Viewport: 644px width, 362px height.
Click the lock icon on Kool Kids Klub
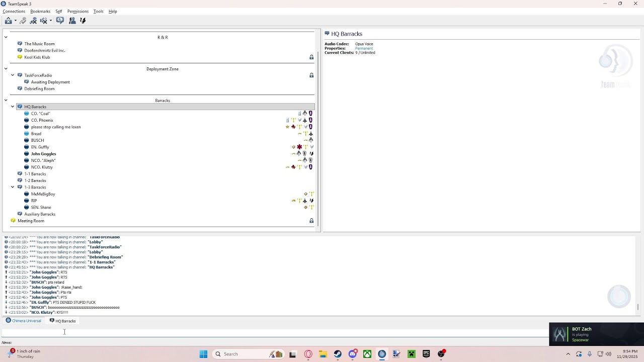tap(311, 57)
